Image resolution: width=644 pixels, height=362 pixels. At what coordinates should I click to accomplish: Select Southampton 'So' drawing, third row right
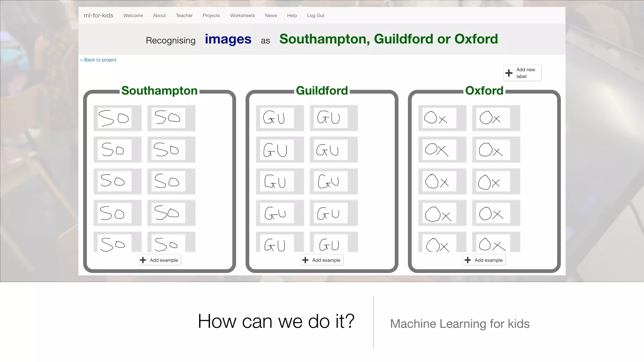tap(171, 181)
